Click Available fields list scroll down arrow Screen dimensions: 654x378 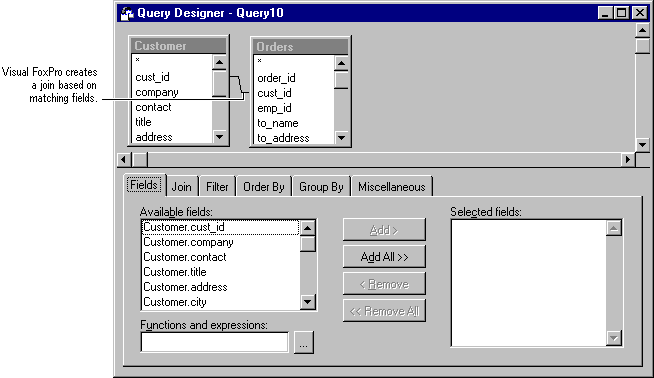[x=308, y=302]
